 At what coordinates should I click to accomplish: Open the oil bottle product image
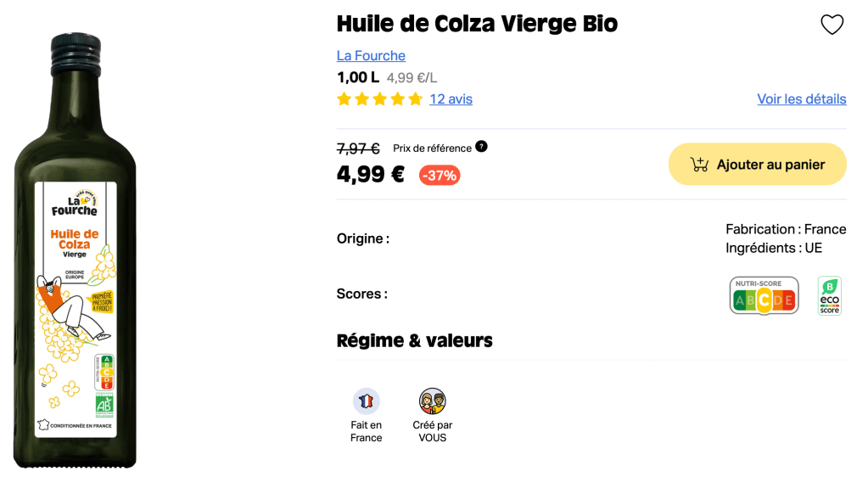tap(76, 255)
